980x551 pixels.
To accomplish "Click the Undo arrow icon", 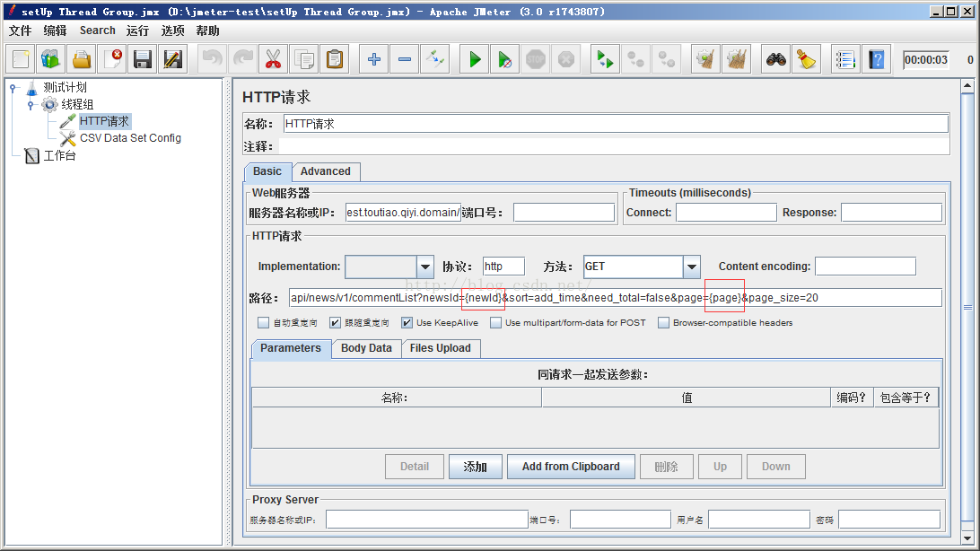I will (212, 60).
